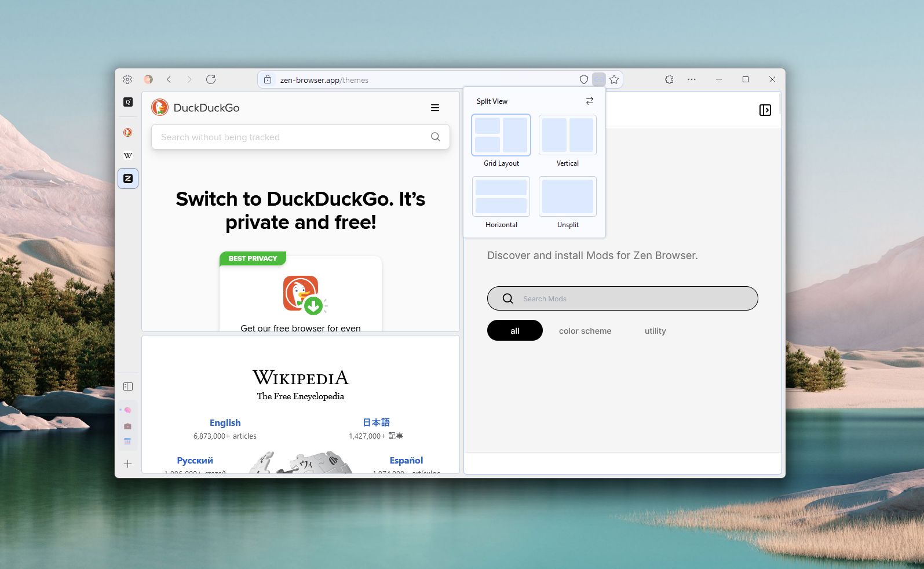Click the DuckDuckGo browser download icon
924x569 pixels.
[304, 295]
